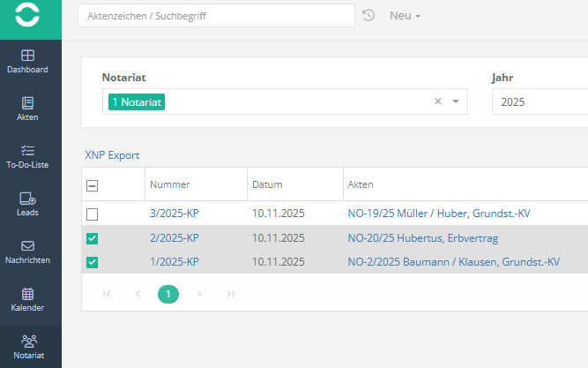Open the Jahr 2025 dropdown
The height and width of the screenshot is (368, 588).
pos(538,102)
